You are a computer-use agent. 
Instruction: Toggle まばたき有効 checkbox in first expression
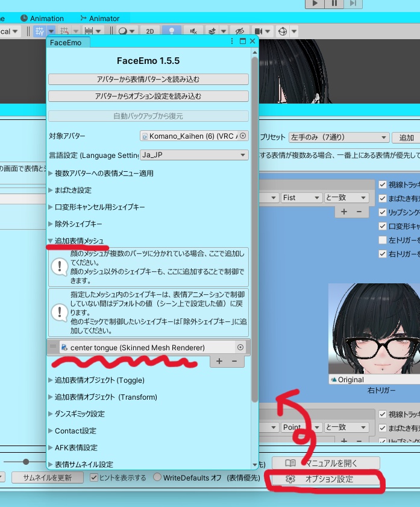coord(383,198)
